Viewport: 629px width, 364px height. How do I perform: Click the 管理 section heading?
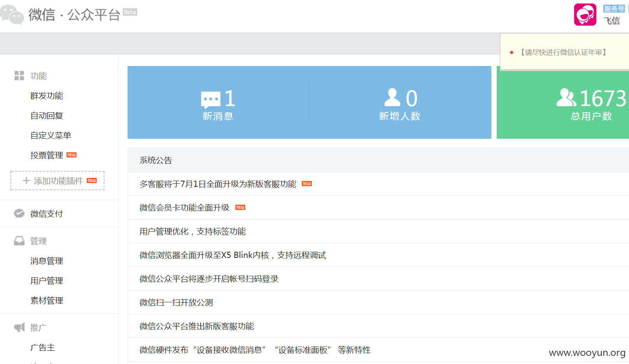pos(39,241)
